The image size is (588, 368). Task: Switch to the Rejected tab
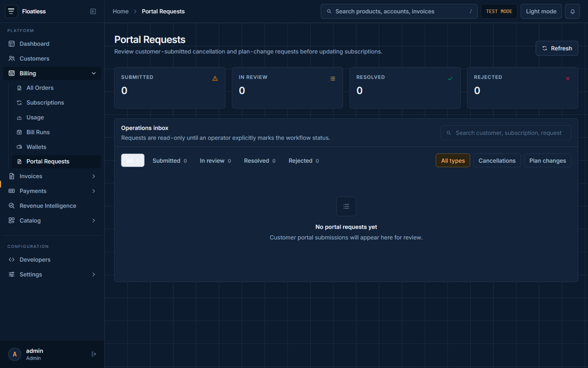tap(304, 161)
